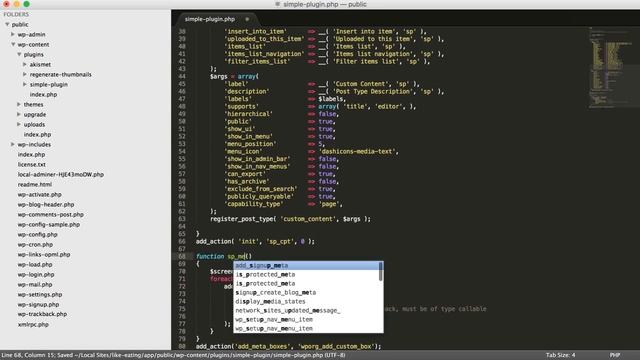Open wp-cron.php file
This screenshot has width=640, height=360.
click(36, 244)
